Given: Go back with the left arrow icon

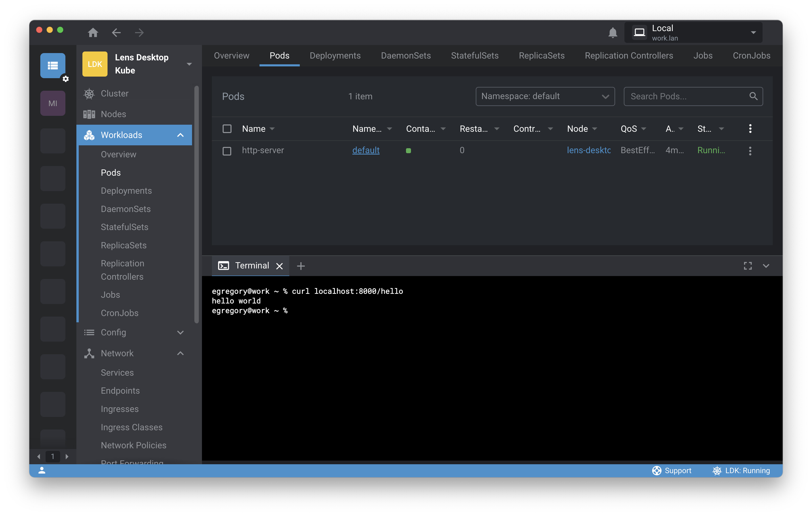Looking at the screenshot, I should point(116,33).
